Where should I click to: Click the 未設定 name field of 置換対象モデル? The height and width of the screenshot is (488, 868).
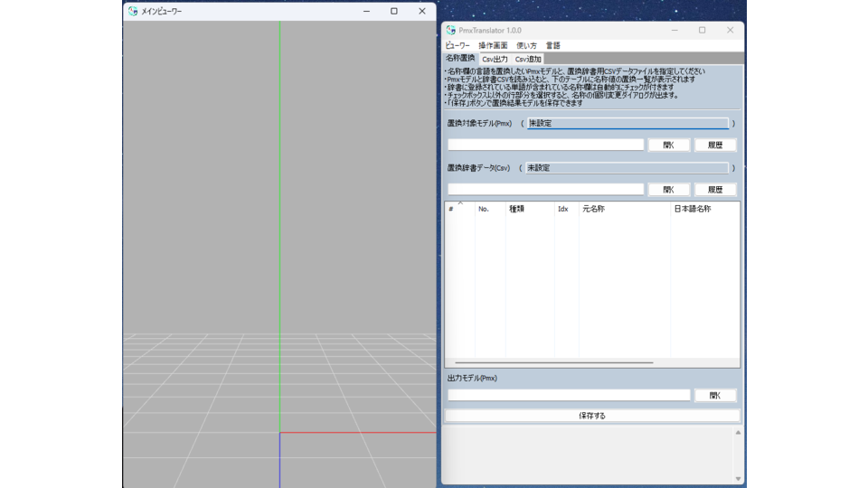627,124
